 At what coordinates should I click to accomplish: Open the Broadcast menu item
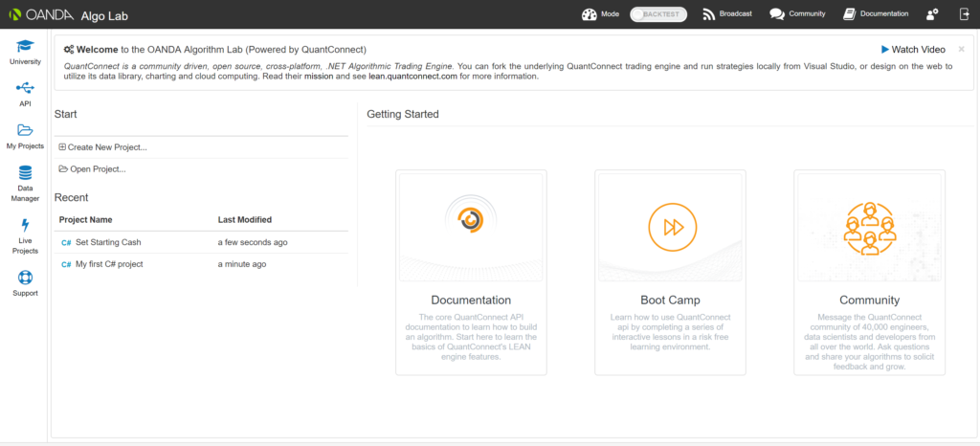point(727,14)
